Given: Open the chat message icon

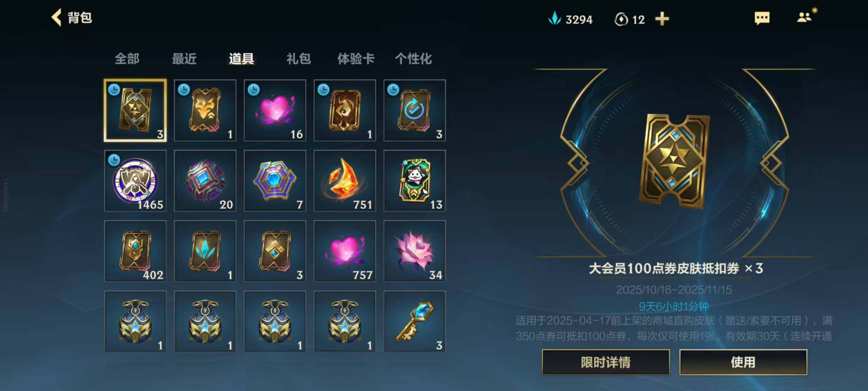Looking at the screenshot, I should click(x=762, y=18).
